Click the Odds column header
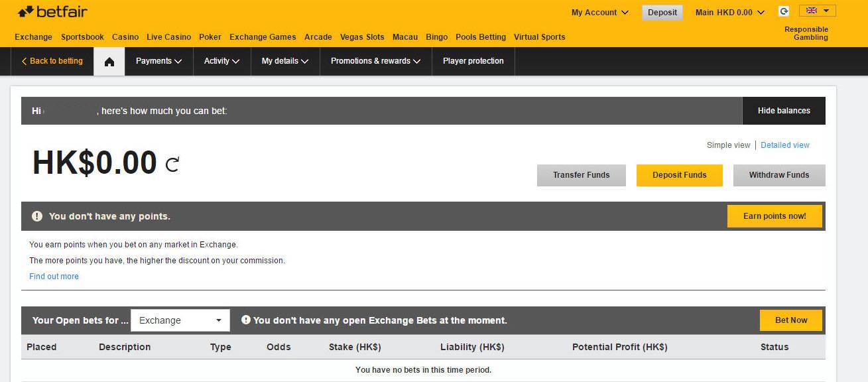868x382 pixels. tap(279, 347)
